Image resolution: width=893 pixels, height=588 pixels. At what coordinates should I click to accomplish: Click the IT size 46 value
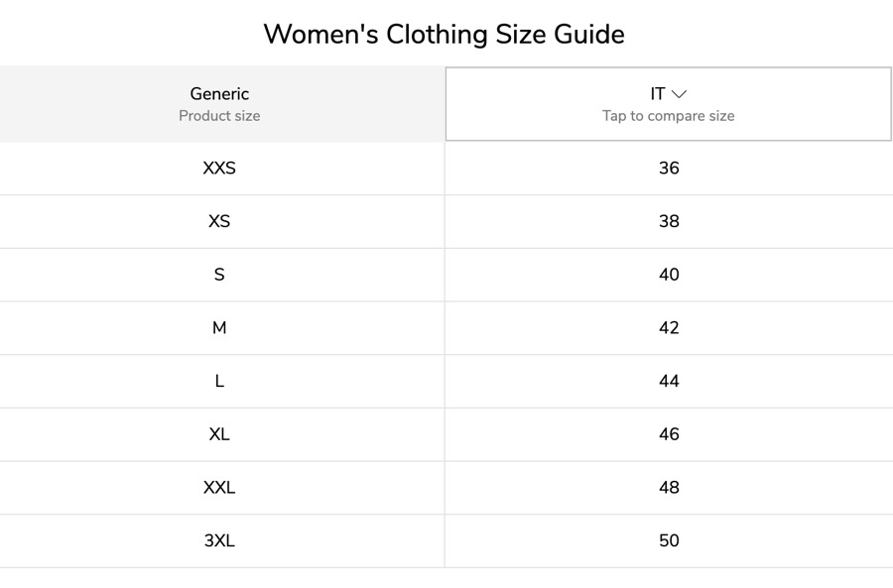pyautogui.click(x=669, y=434)
